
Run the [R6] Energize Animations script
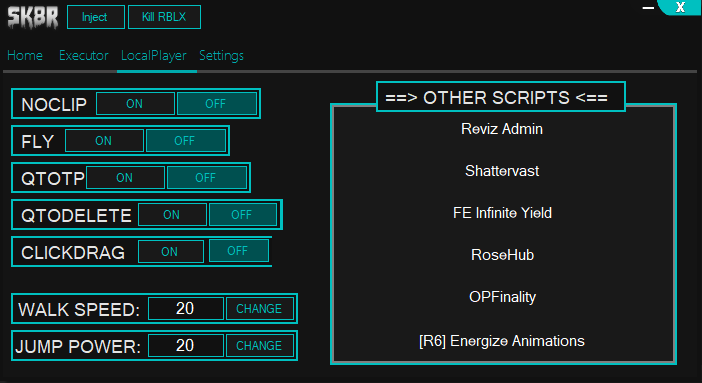click(x=502, y=341)
